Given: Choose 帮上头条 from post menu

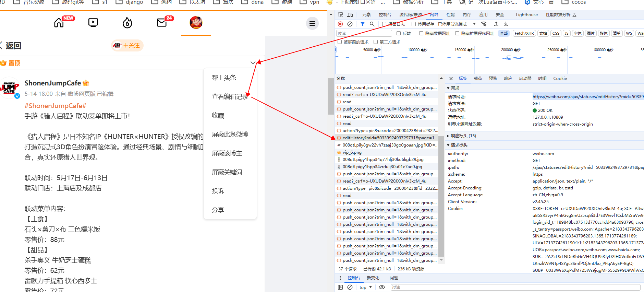Looking at the screenshot, I should (230, 78).
